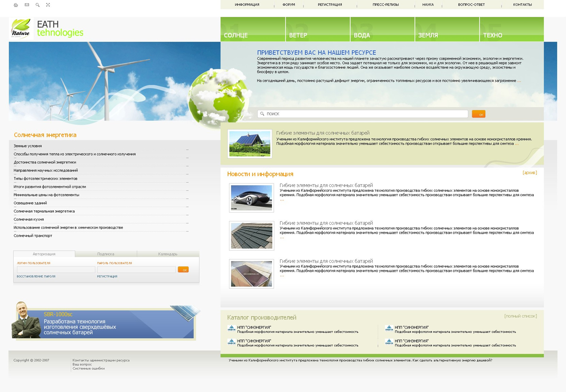Go to КОНТАКТЫ in the top menu
Screen dimensions: 566x392
click(522, 5)
